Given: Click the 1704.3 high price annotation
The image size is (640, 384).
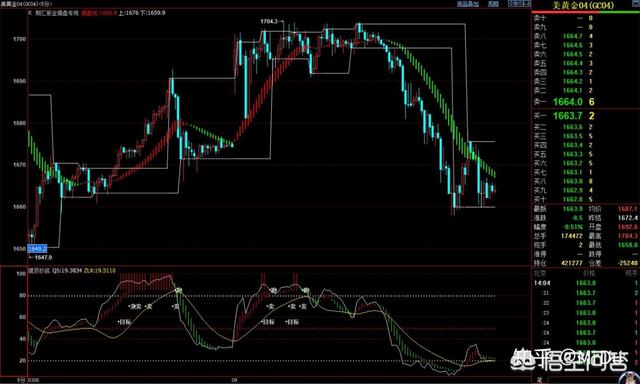Looking at the screenshot, I should [269, 21].
